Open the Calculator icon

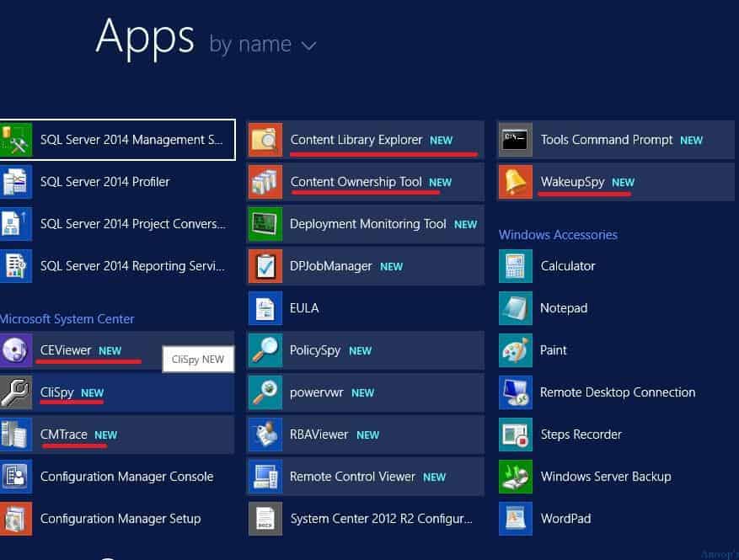(516, 266)
